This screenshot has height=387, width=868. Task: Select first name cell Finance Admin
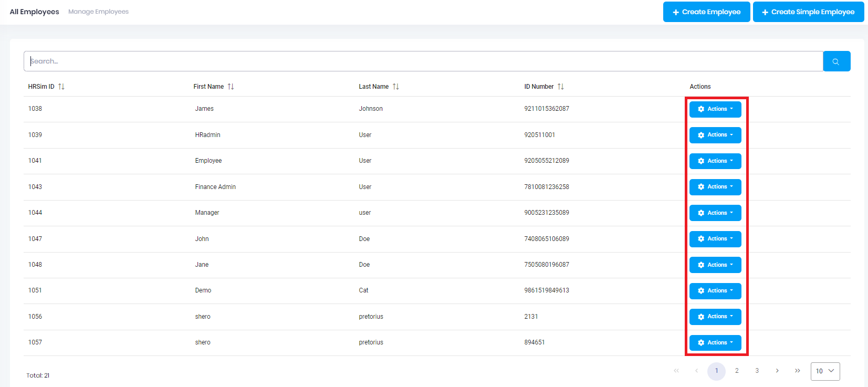pyautogui.click(x=215, y=187)
